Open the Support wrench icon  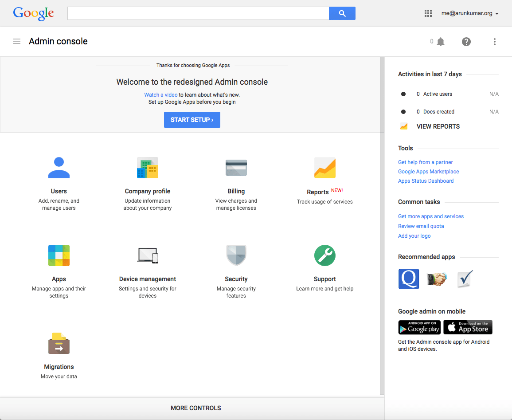coord(324,255)
